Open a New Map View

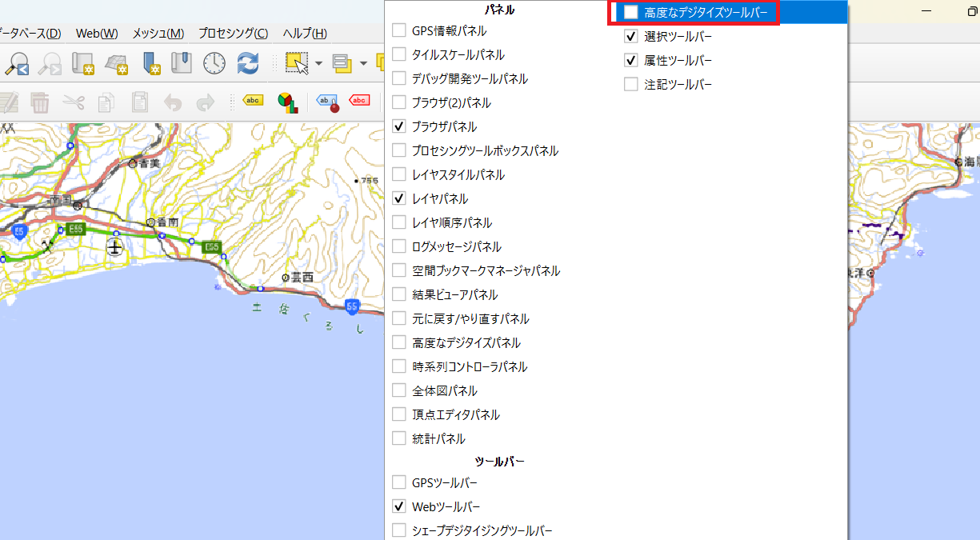tap(84, 62)
